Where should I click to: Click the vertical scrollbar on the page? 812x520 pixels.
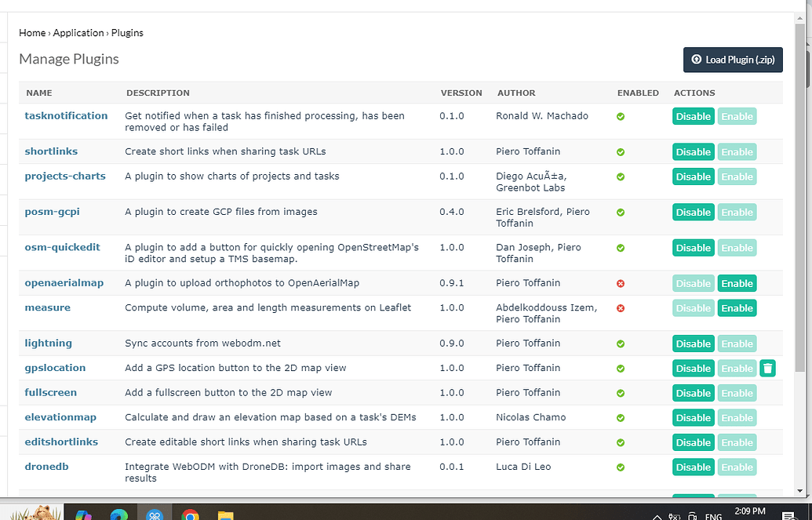click(x=800, y=196)
